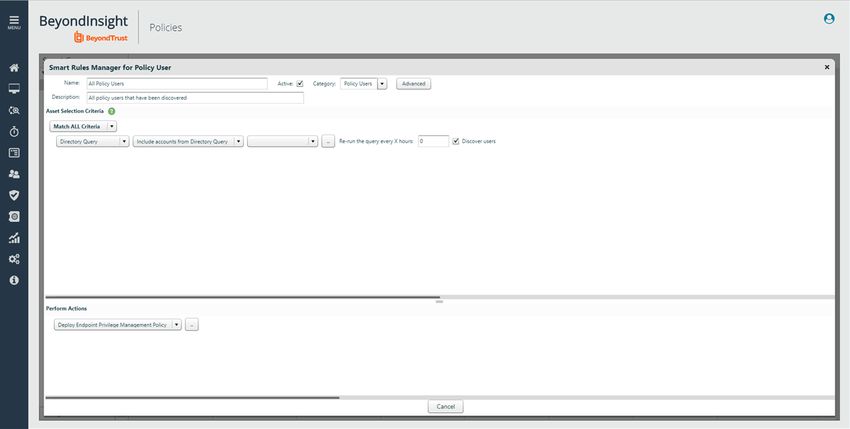Viewport: 850px width, 429px height.
Task: Open the Category Policy Users dropdown
Action: point(364,84)
